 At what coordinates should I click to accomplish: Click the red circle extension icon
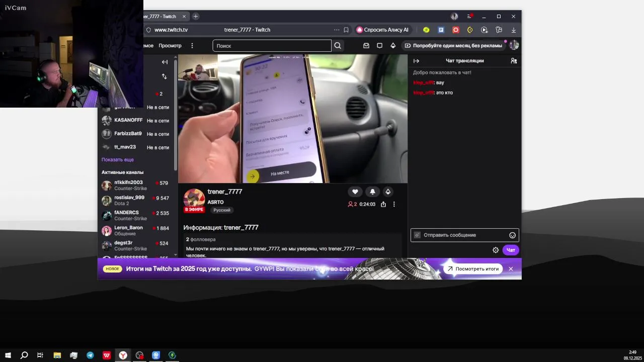[456, 30]
